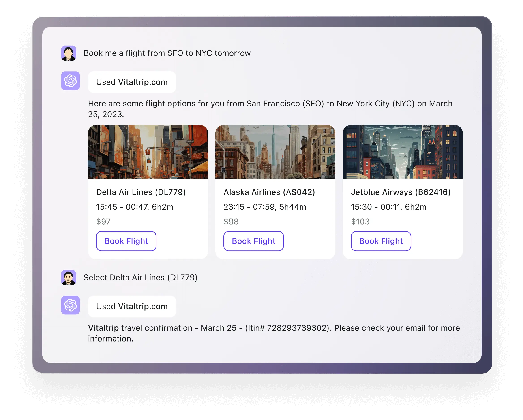Click the 'Delta Air Lines (DL779)' card title
The width and height of the screenshot is (523, 420).
(141, 192)
